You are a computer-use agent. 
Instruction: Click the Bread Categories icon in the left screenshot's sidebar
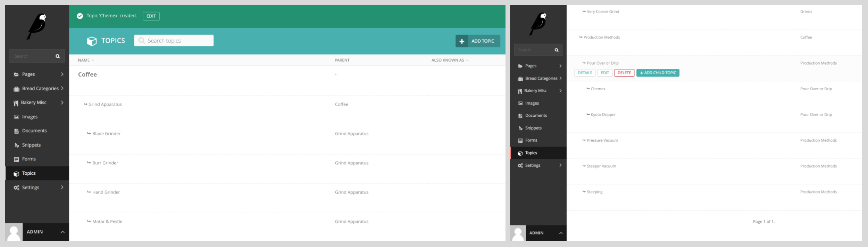pos(16,89)
